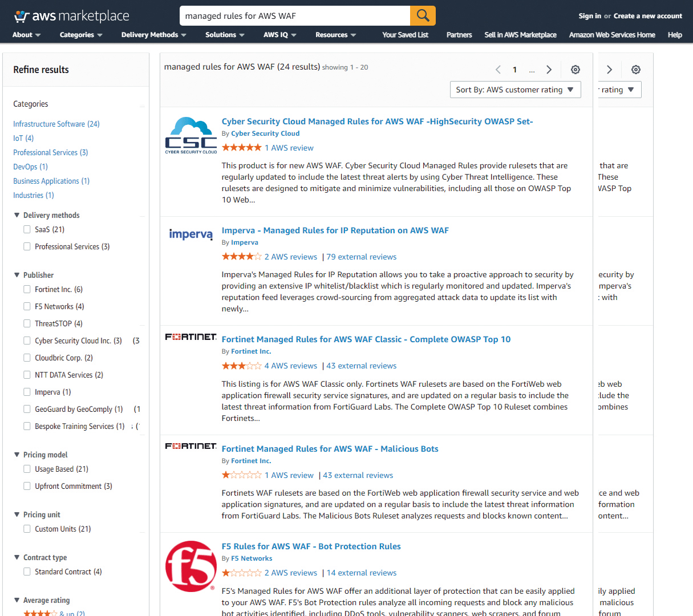
Task: Click Fortinet logo beside Complete OWASP listing
Action: click(x=191, y=337)
